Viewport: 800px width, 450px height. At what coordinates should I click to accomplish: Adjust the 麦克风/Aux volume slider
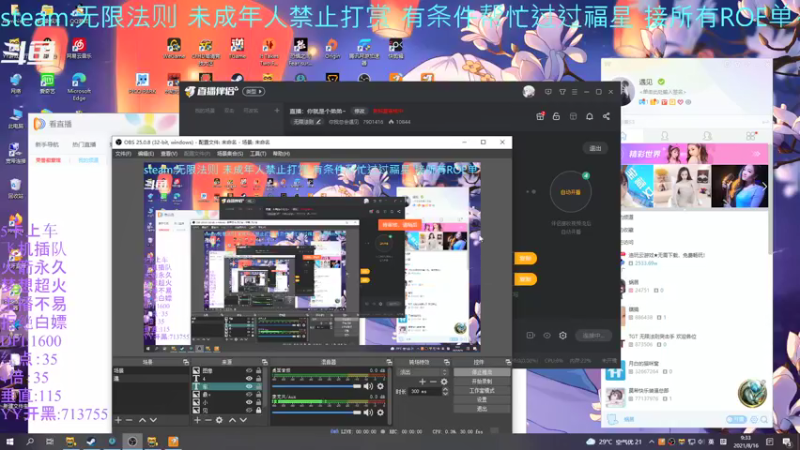tap(316, 412)
